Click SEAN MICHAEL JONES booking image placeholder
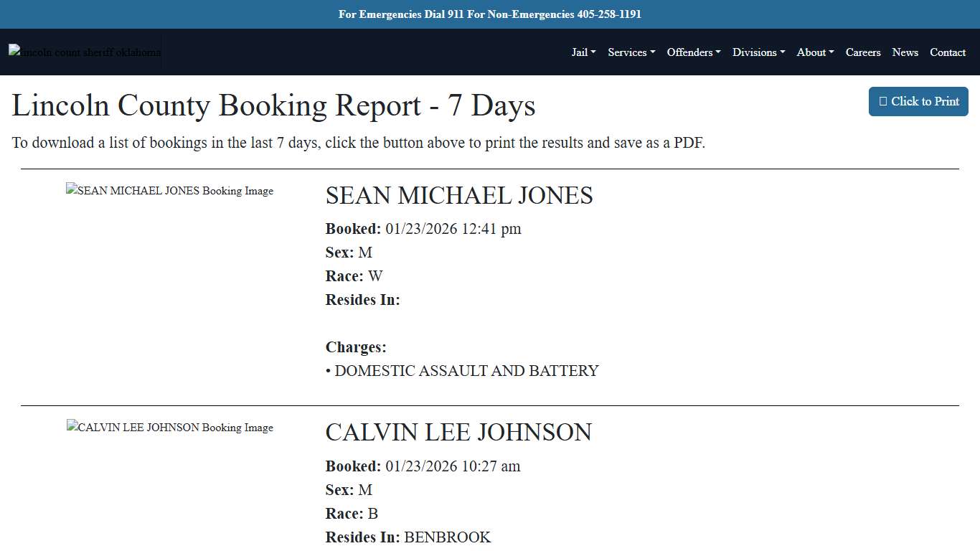980x551 pixels. tap(169, 191)
